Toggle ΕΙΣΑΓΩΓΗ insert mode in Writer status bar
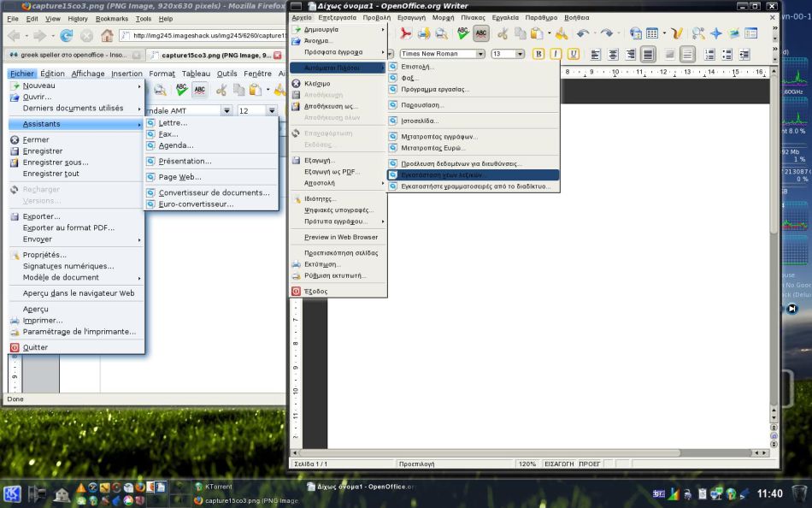 [x=559, y=464]
